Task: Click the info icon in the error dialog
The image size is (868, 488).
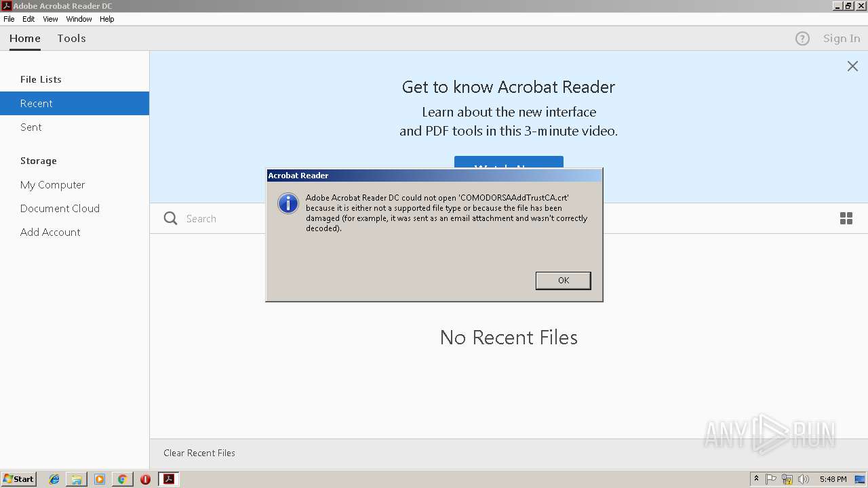Action: point(288,203)
